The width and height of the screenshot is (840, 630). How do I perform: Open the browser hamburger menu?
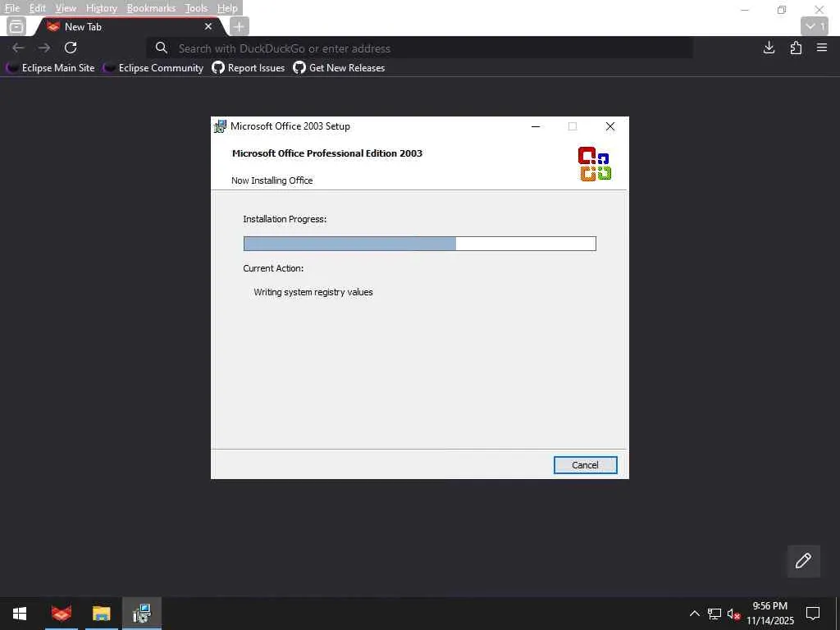click(x=822, y=48)
